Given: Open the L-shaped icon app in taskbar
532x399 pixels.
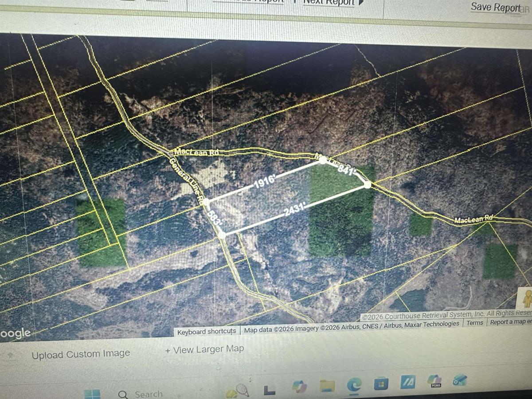Looking at the screenshot, I should point(269,390).
